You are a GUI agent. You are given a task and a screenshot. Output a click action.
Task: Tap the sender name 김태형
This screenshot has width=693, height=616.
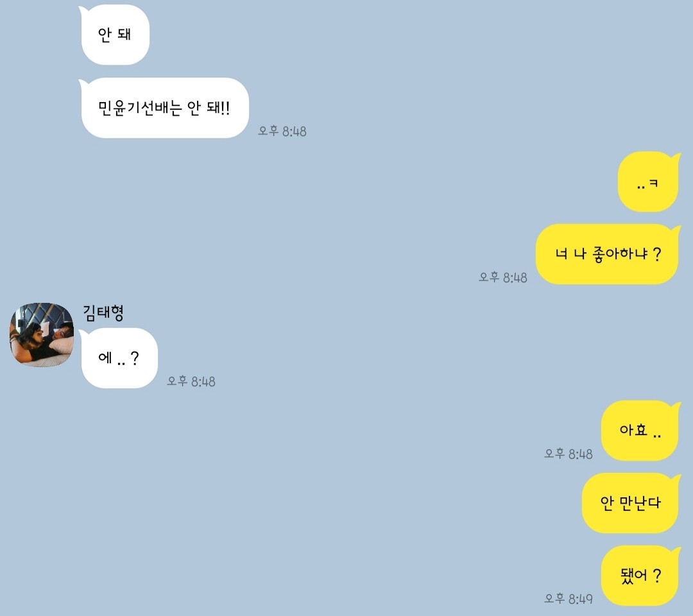103,312
